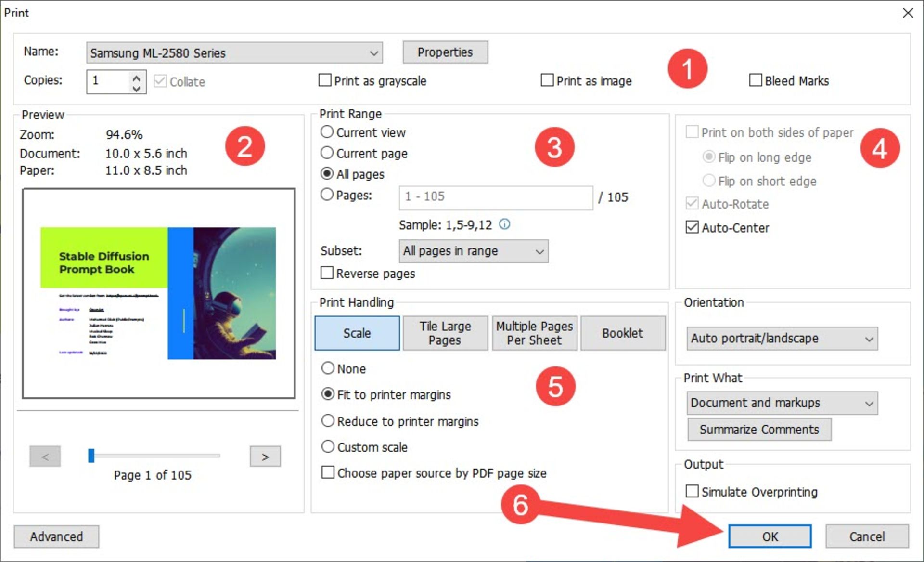This screenshot has height=562, width=924.
Task: Go to previous preview page arrow
Action: coord(45,457)
